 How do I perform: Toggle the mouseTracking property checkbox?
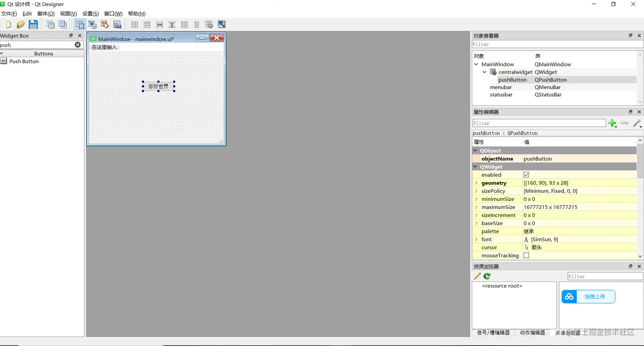coord(526,256)
